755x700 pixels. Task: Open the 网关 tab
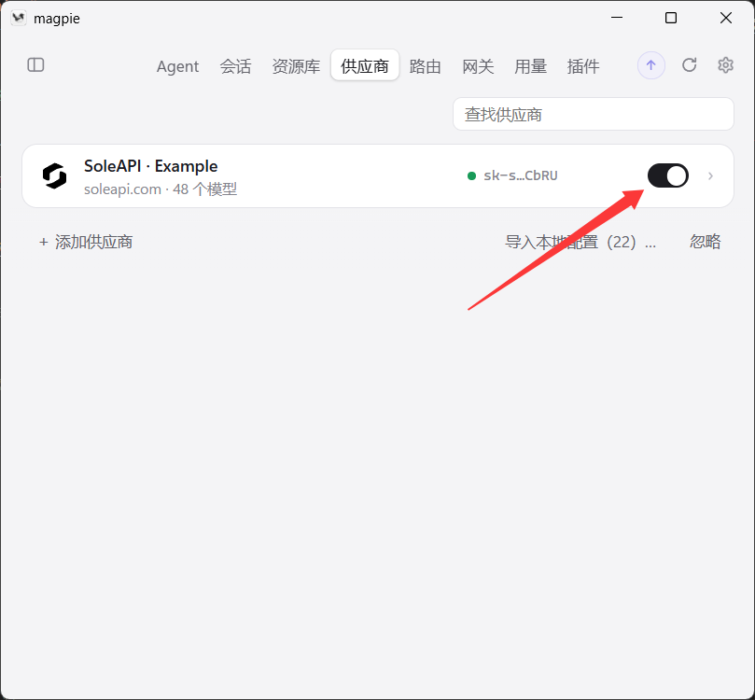[478, 66]
